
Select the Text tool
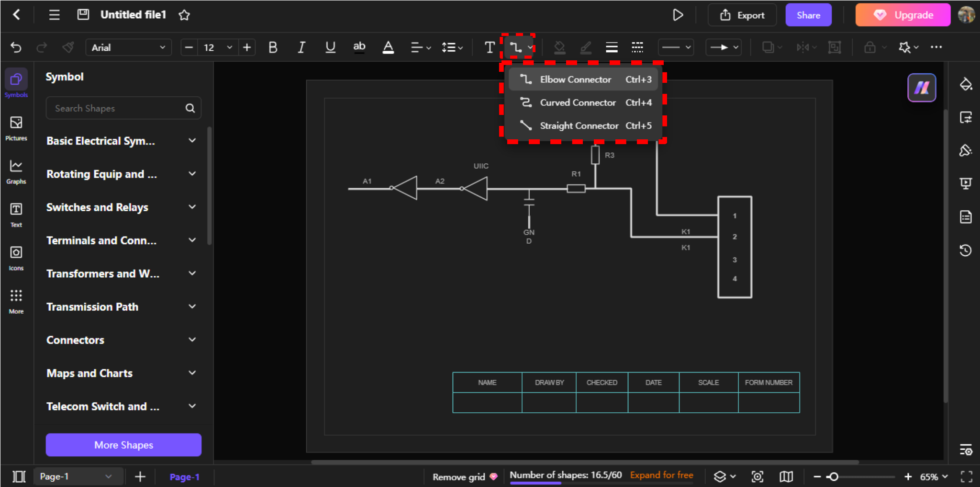click(490, 47)
